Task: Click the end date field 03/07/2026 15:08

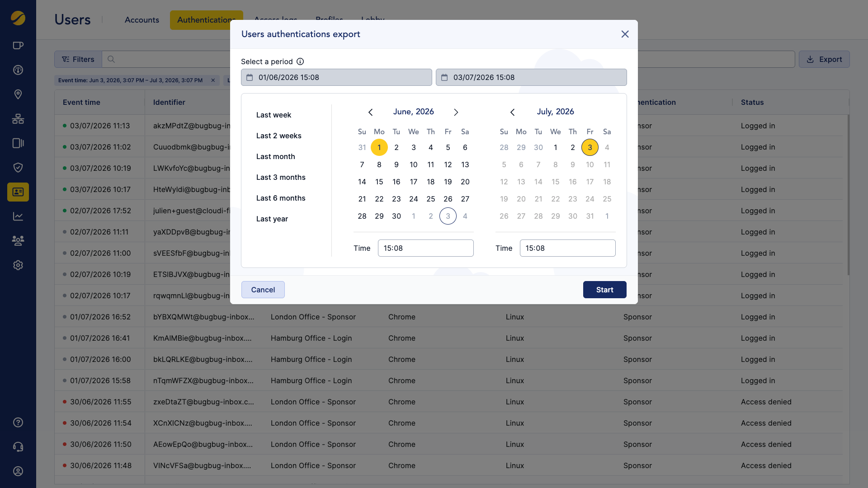Action: tap(531, 77)
